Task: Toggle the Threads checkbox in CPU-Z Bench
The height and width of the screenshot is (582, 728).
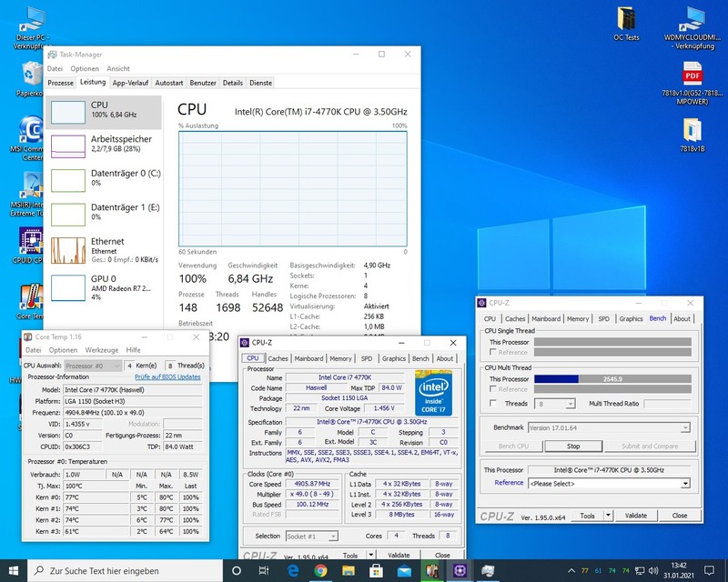Action: [x=493, y=404]
